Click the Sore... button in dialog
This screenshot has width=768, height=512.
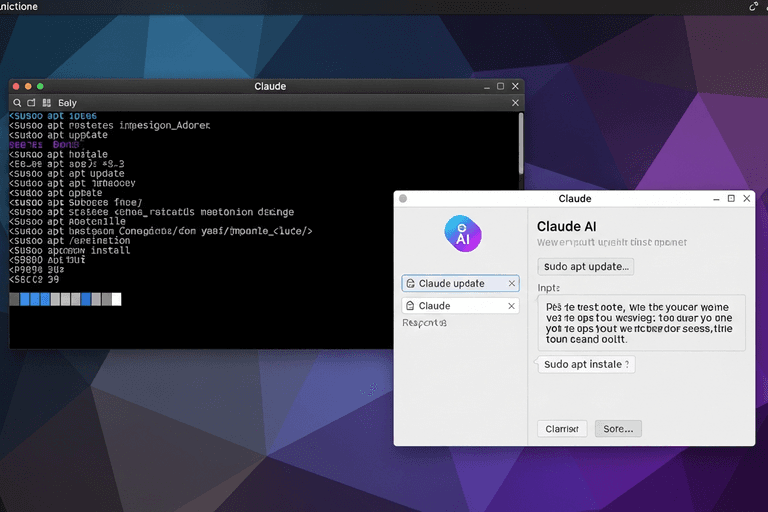(x=618, y=429)
